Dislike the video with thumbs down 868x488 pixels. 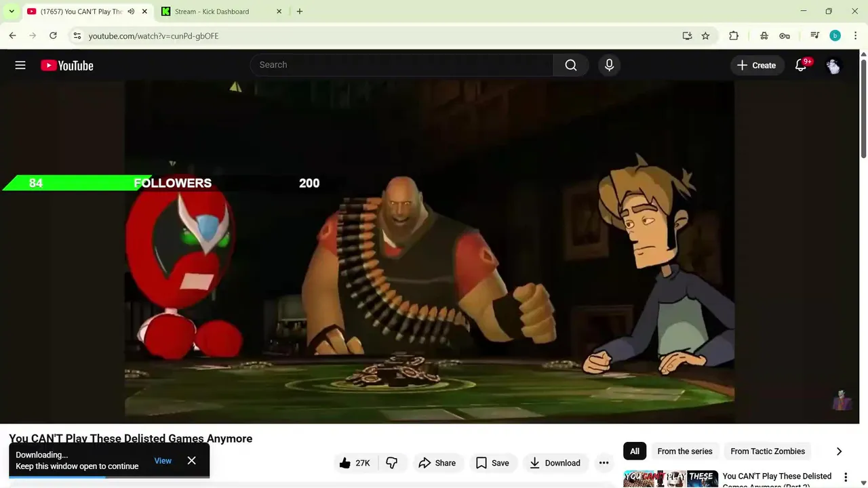392,463
